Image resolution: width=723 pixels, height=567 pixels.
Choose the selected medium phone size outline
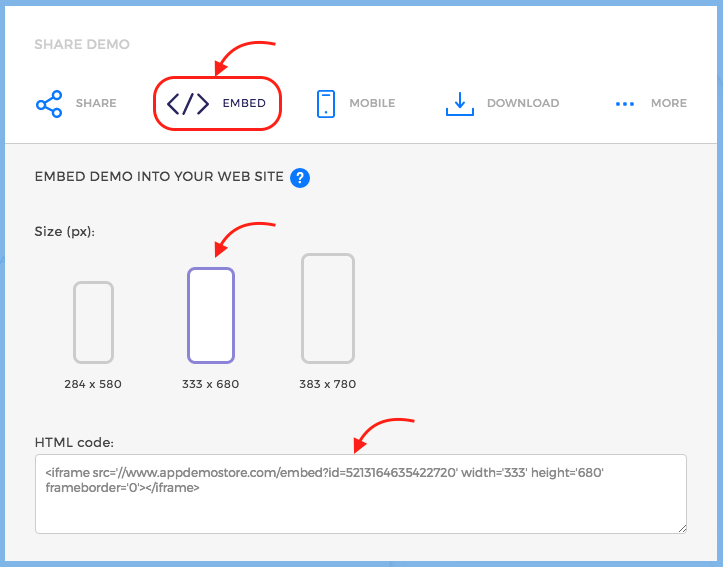pyautogui.click(x=211, y=315)
